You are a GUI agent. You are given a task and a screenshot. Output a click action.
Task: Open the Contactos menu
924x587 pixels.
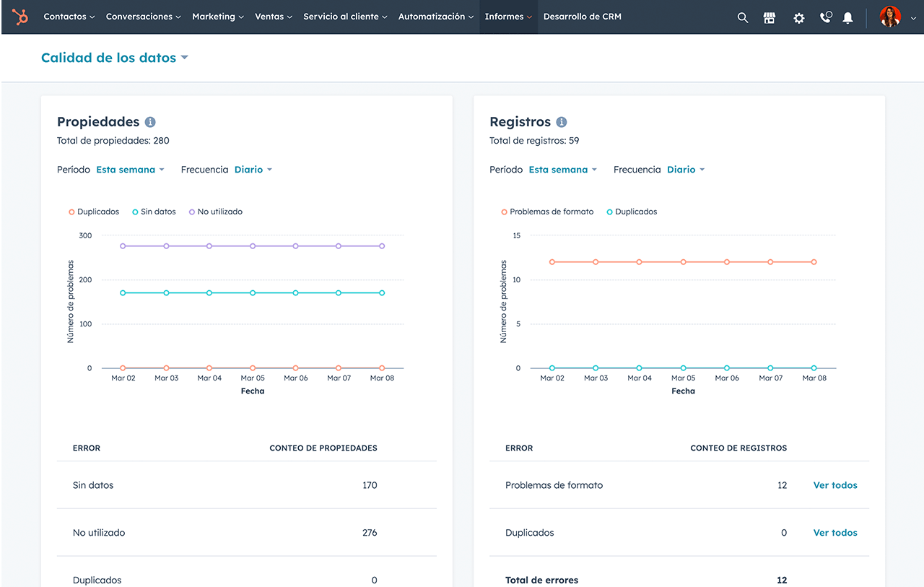[69, 17]
